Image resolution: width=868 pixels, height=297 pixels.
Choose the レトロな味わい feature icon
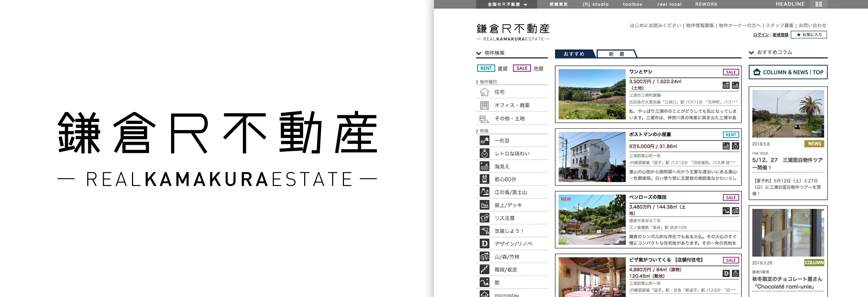484,154
